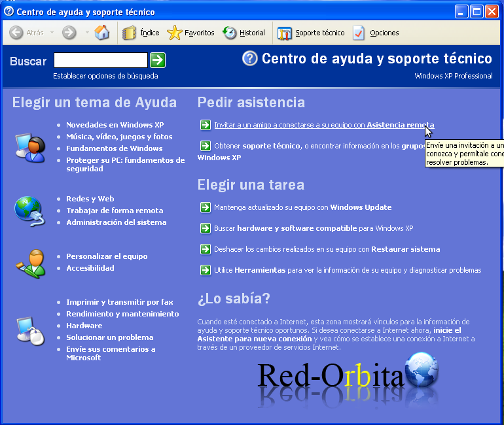Click green arrow beside Asistencia remota invitation
This screenshot has width=504, height=425.
(206, 125)
